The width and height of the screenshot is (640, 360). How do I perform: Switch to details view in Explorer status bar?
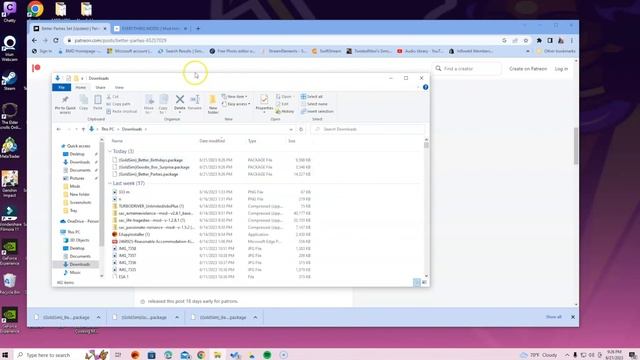417,282
